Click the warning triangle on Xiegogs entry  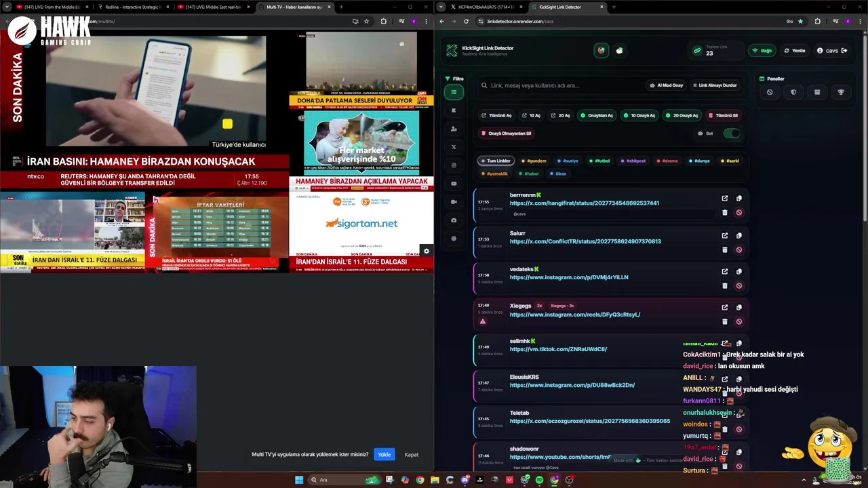click(483, 321)
